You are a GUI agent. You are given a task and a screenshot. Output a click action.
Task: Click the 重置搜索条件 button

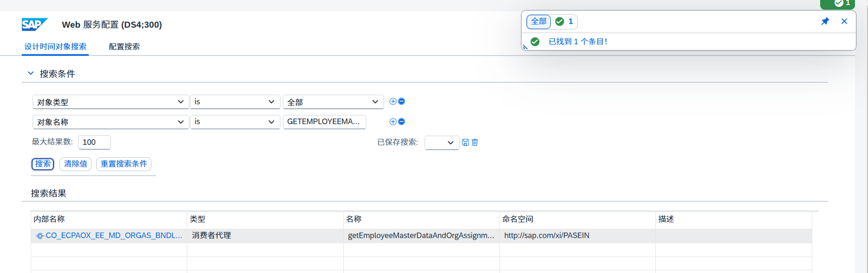(x=124, y=164)
